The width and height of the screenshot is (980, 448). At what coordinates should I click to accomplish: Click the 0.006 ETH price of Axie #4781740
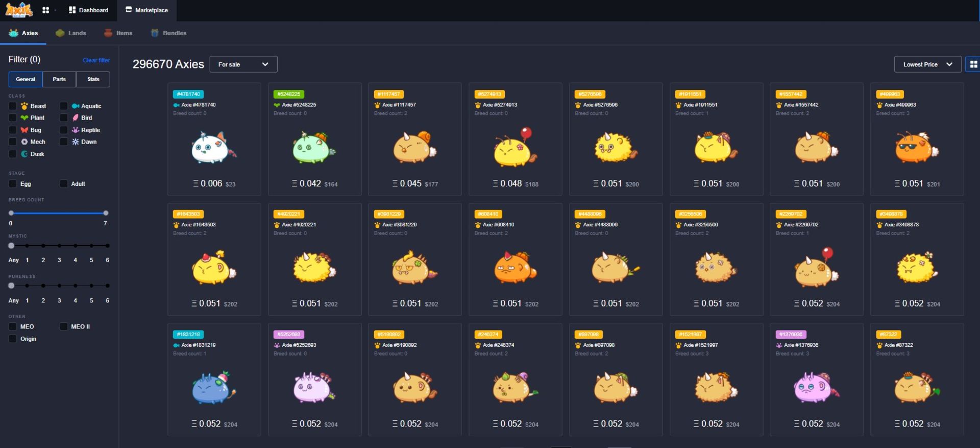pos(208,184)
